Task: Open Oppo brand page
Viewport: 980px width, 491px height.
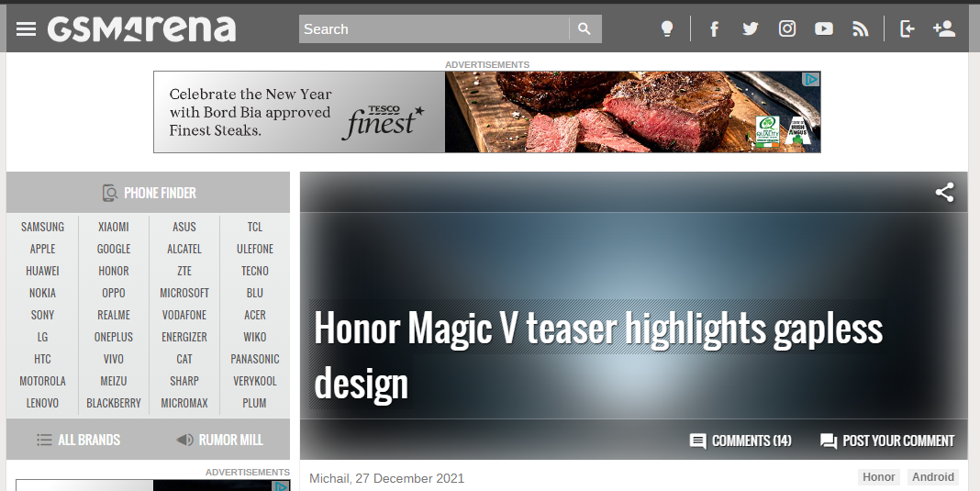Action: pyautogui.click(x=114, y=293)
